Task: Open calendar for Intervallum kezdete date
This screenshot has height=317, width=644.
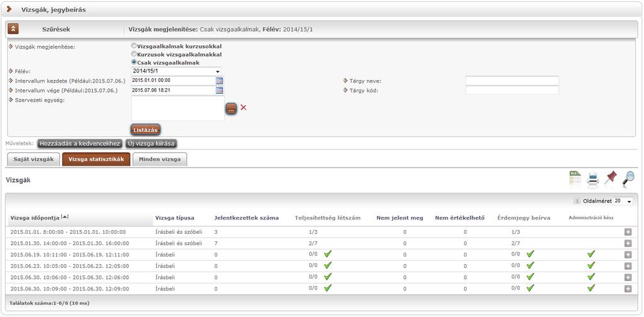Action: (x=219, y=81)
